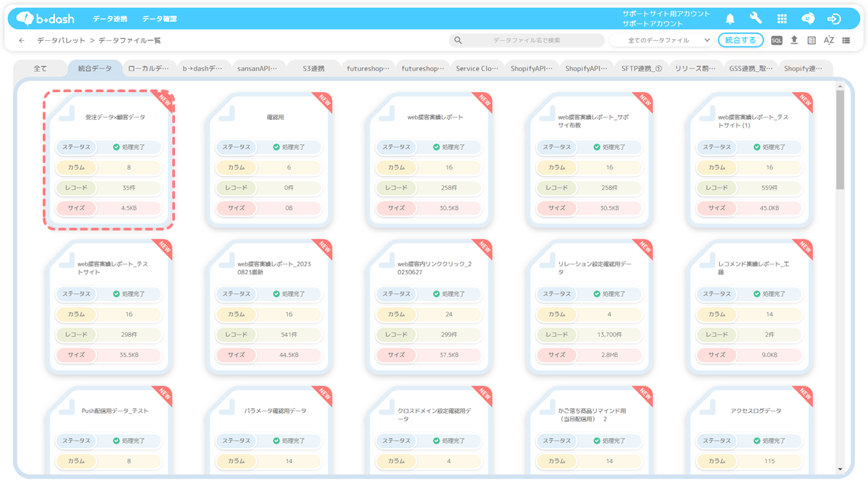
Task: Open クロスドメイン設定確認用データ card
Action: coord(429,430)
